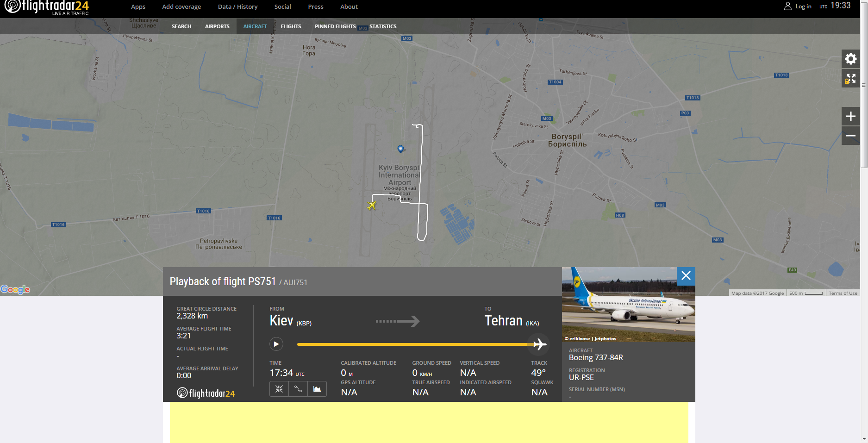868x443 pixels.
Task: Open the Add coverage link
Action: pos(181,6)
